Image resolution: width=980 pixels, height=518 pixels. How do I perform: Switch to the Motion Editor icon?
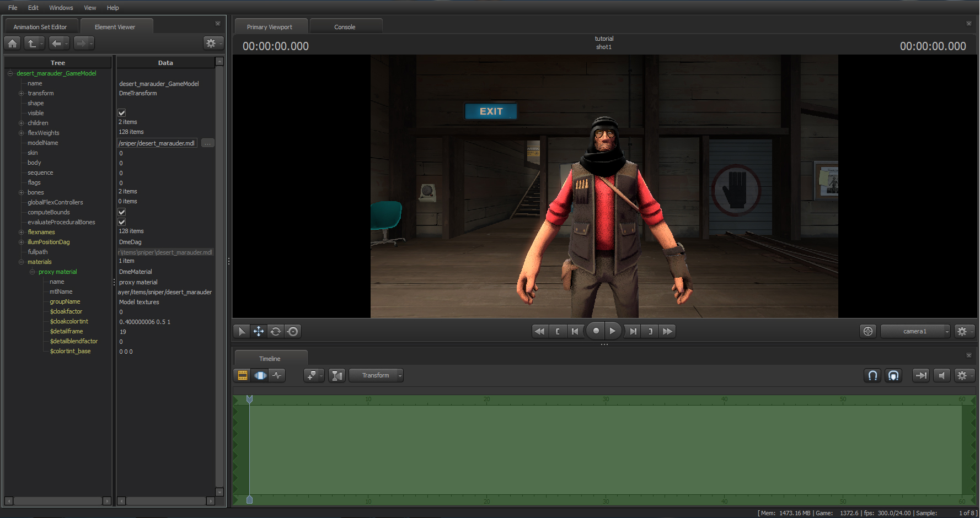coord(260,375)
